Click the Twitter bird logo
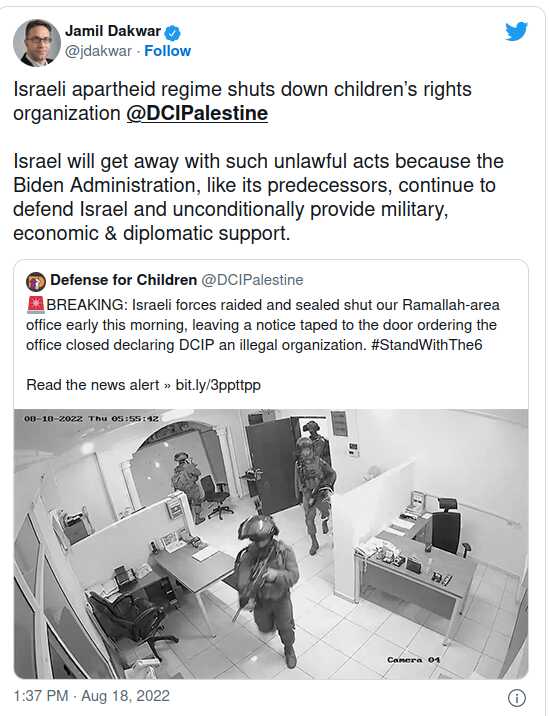 point(516,32)
